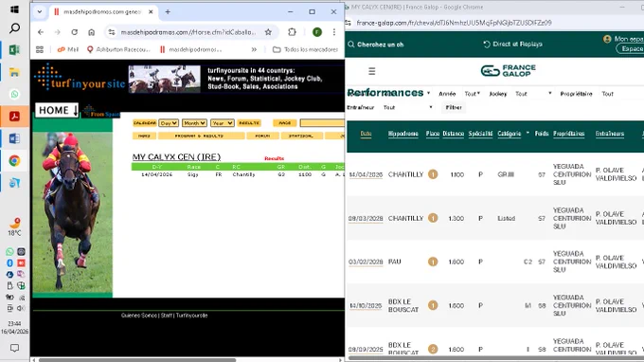Open Adobe Acrobat from the taskbar

pos(14,117)
